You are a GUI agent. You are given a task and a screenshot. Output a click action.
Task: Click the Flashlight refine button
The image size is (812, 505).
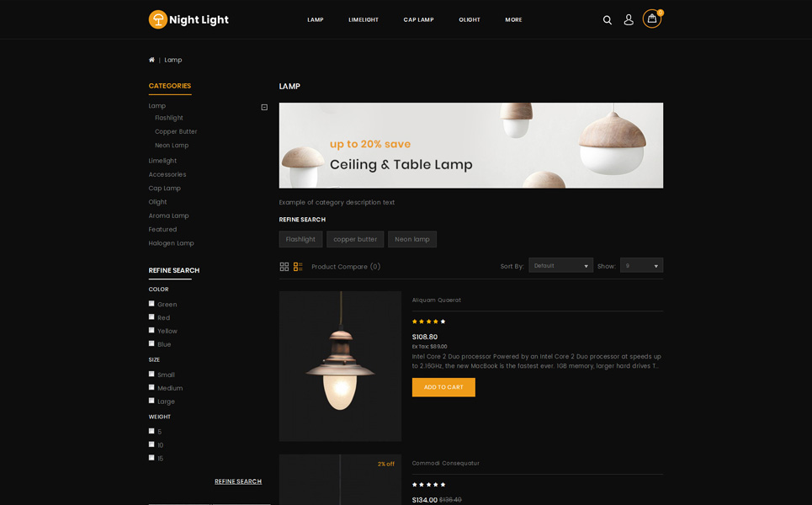click(301, 239)
